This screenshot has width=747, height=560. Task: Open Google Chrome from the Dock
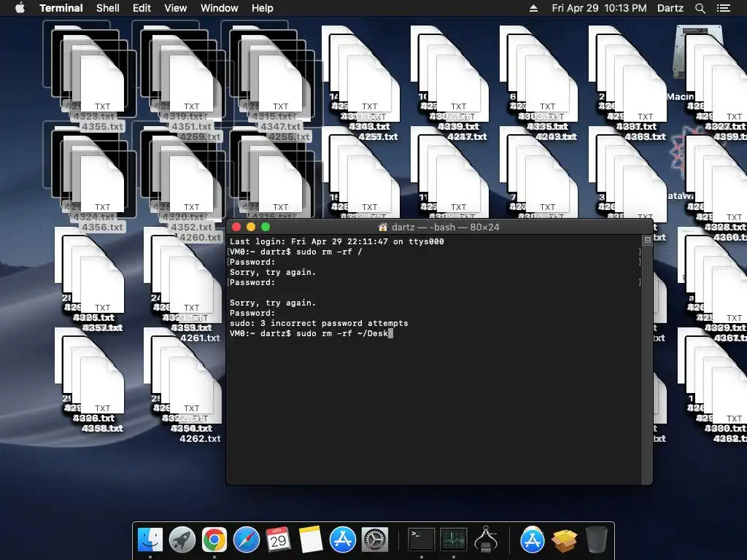click(214, 540)
